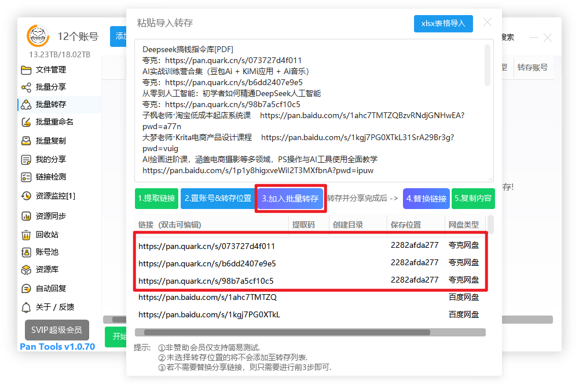The width and height of the screenshot is (579, 392).
Task: Click 3.加入批量转存 button
Action: [x=290, y=199]
